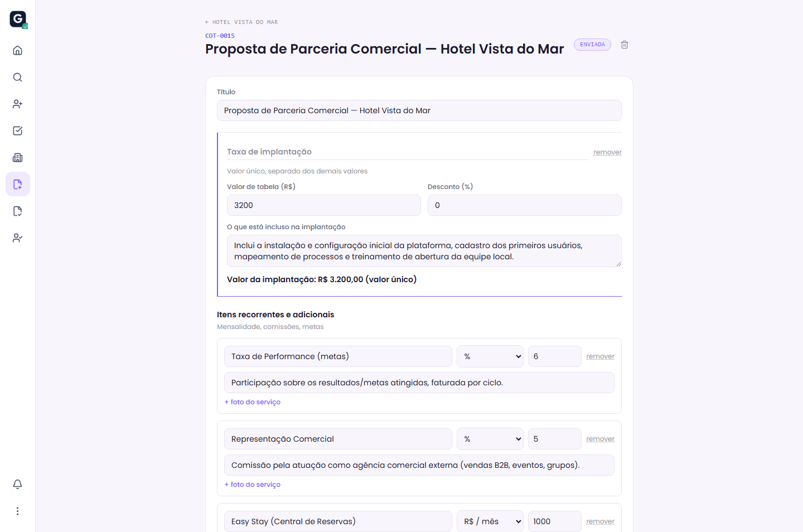Click the G app logo

[x=18, y=19]
